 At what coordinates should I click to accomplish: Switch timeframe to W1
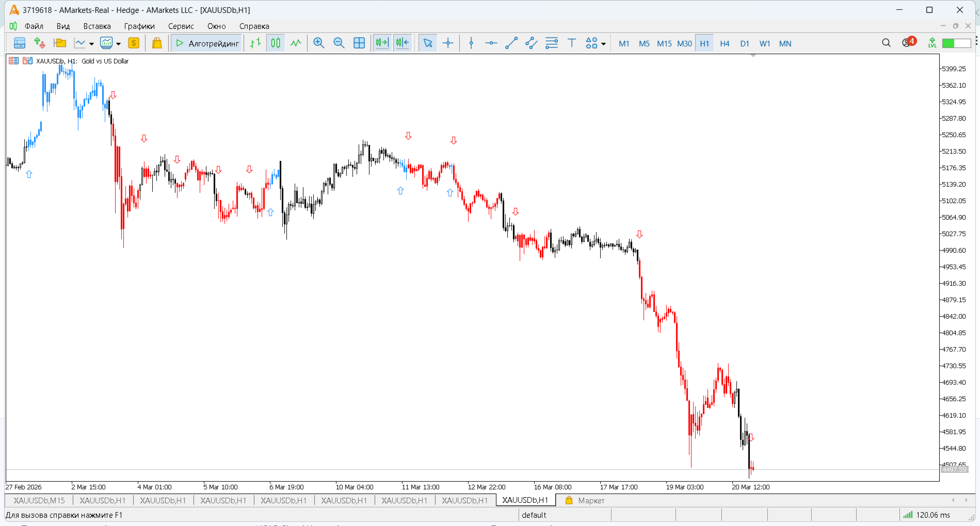[765, 44]
